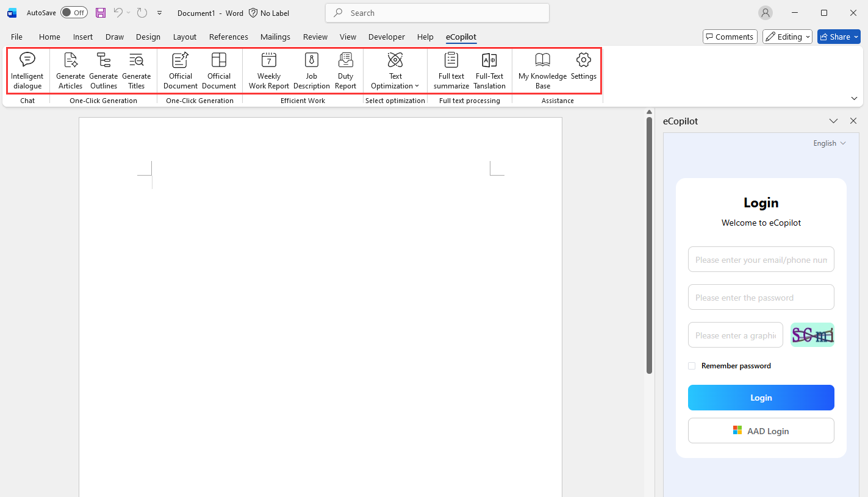Screen dimensions: 868x497
Task: Open My Knowledge Base
Action: (x=542, y=71)
